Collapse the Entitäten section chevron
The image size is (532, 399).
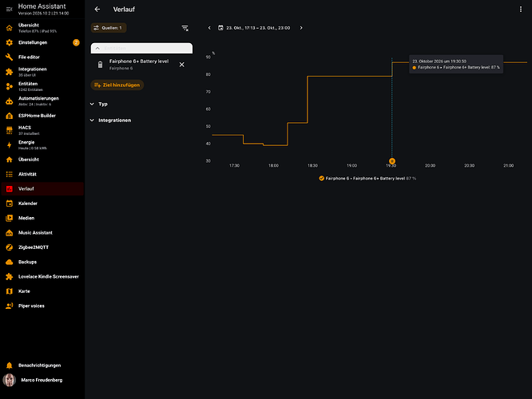click(x=97, y=48)
